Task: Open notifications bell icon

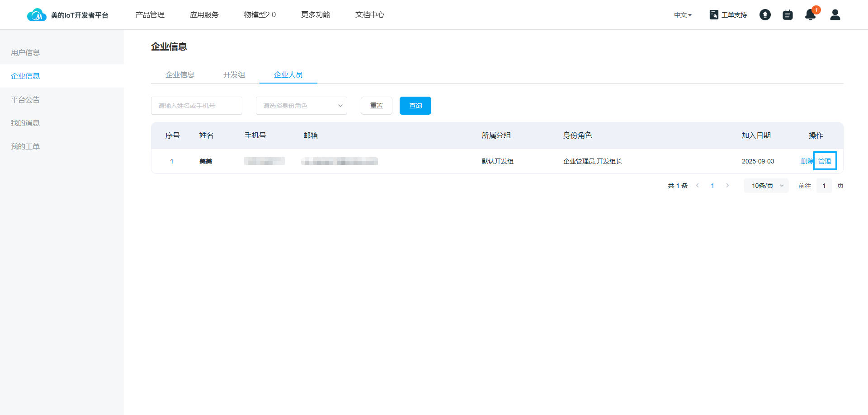Action: pos(810,15)
